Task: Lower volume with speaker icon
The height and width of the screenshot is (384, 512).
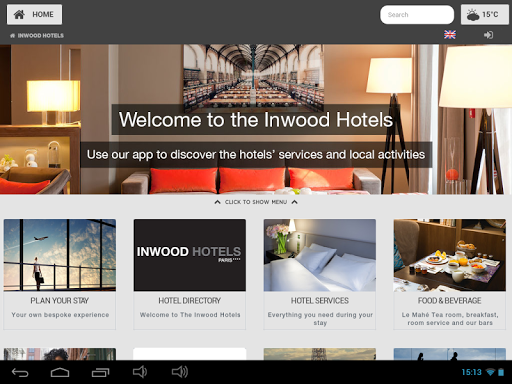Action: 140,372
